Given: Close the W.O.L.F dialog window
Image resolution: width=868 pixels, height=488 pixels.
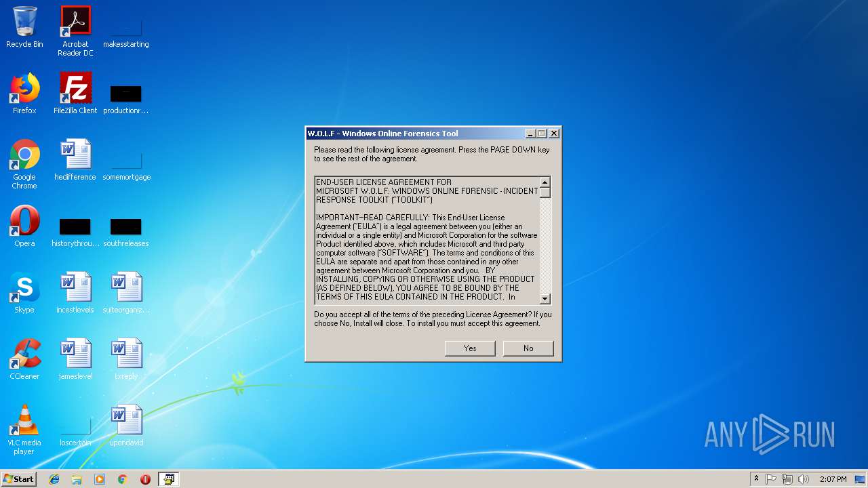Looking at the screenshot, I should (x=554, y=134).
